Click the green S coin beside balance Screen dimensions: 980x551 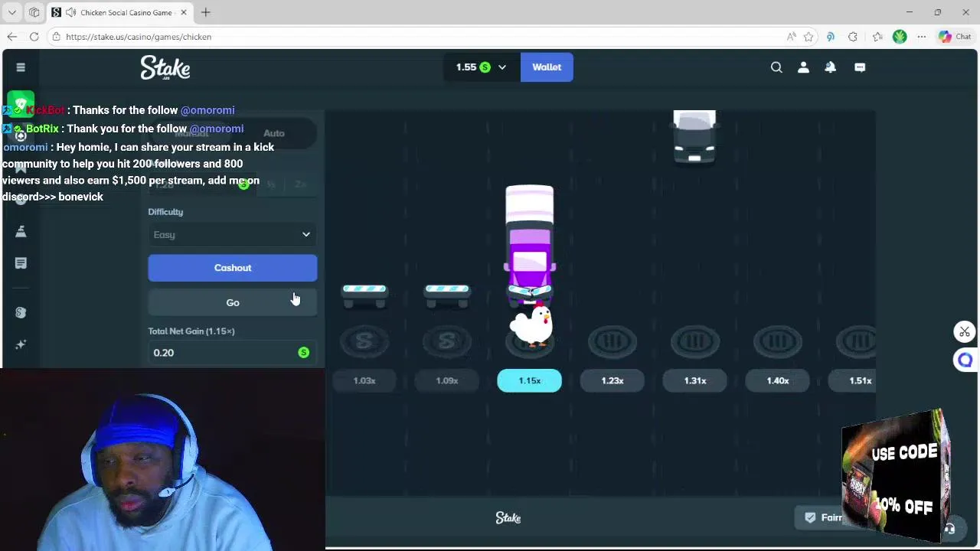click(x=485, y=67)
